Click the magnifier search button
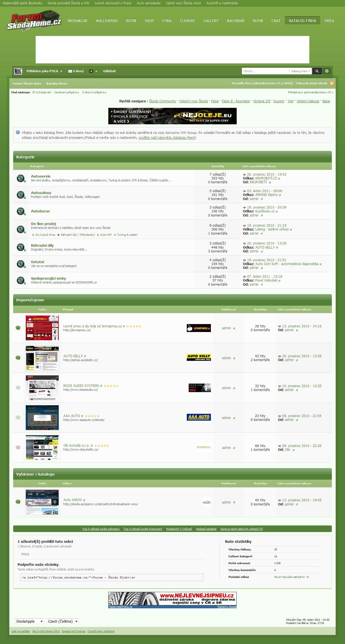 (x=317, y=71)
